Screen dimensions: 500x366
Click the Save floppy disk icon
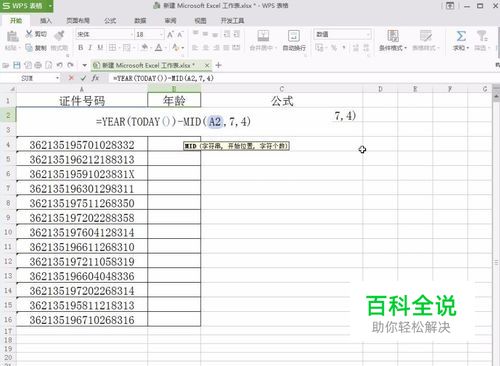[x=17, y=65]
